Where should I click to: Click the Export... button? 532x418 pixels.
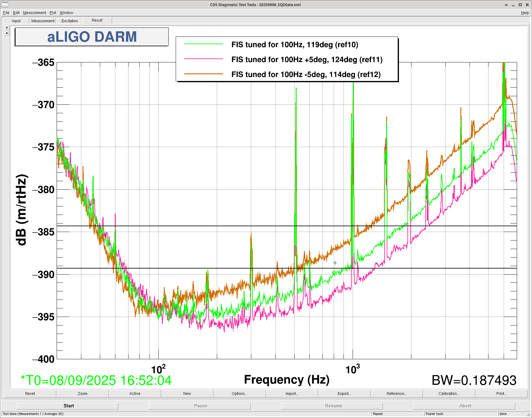(x=344, y=394)
